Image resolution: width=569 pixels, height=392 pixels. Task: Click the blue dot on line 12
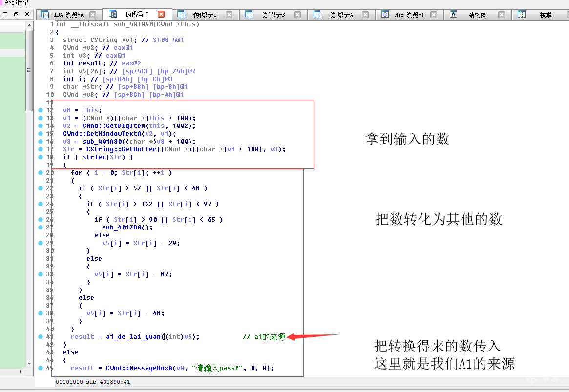tap(41, 110)
